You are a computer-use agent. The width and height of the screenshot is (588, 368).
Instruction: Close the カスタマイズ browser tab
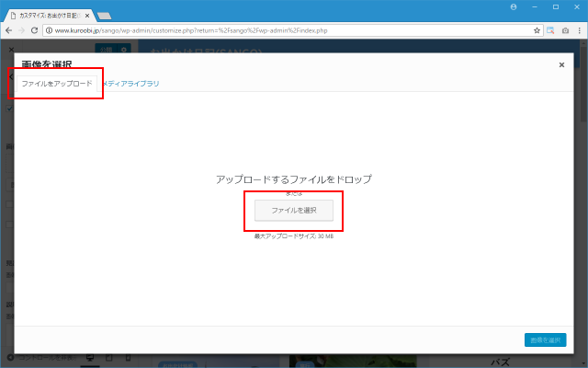click(x=87, y=16)
